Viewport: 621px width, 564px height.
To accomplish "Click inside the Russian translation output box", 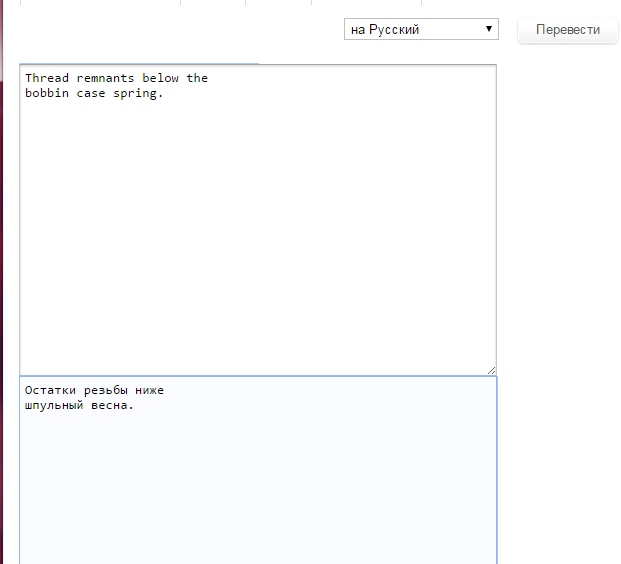I will click(x=258, y=470).
